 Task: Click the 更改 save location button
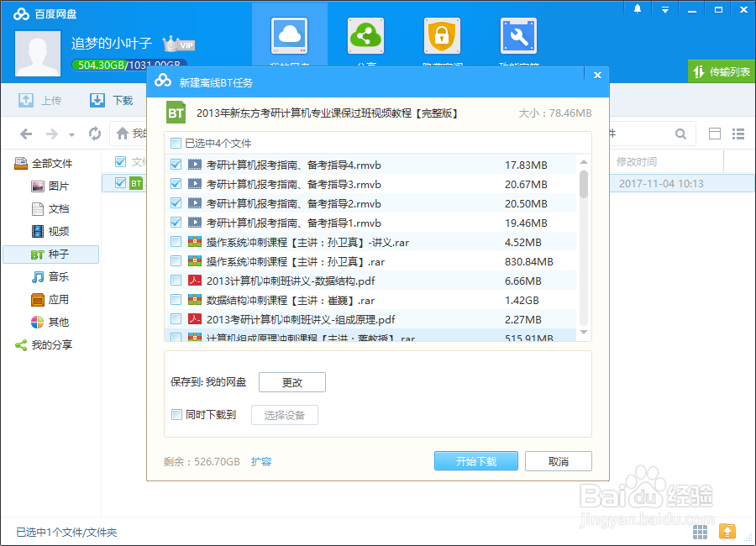(292, 382)
